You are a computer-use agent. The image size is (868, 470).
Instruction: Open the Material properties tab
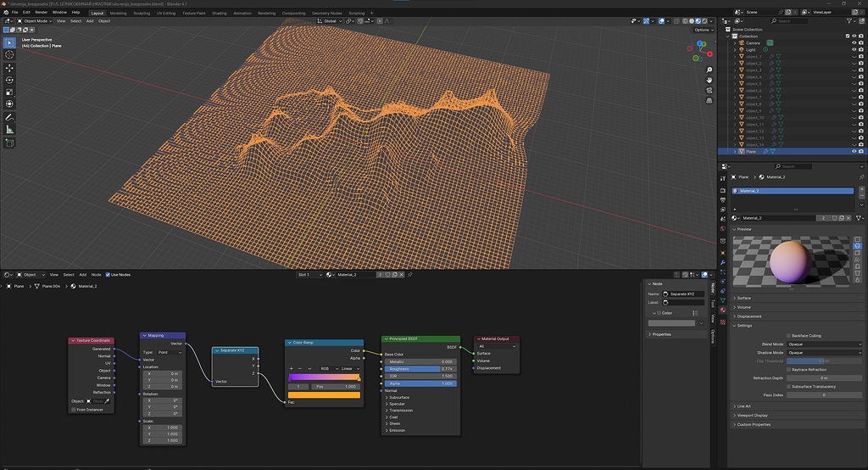tap(723, 311)
